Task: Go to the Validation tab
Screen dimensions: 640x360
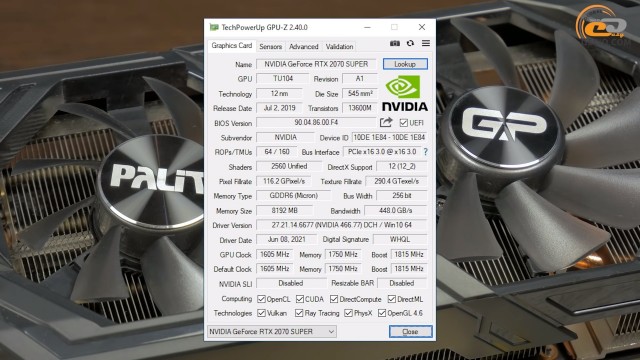Action: pyautogui.click(x=339, y=47)
